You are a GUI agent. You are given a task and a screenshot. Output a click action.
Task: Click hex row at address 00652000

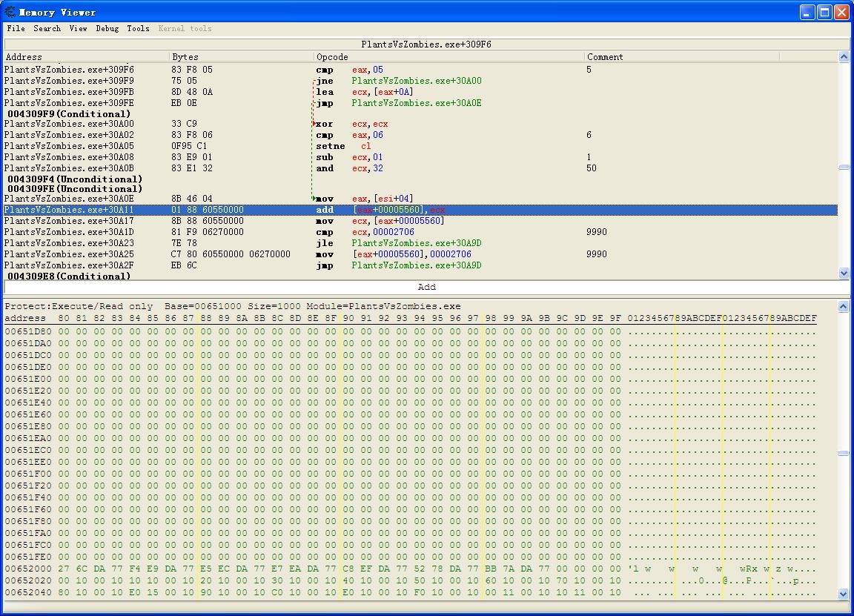click(x=28, y=569)
